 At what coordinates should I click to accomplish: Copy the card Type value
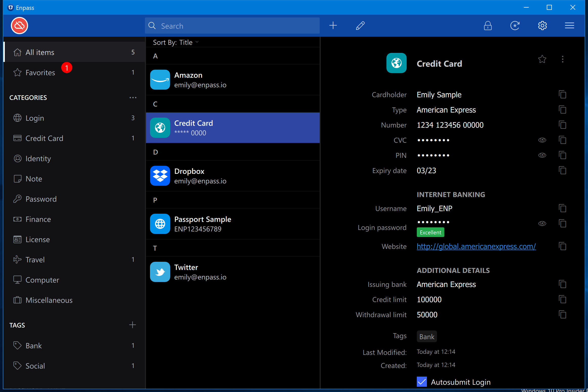pyautogui.click(x=562, y=110)
